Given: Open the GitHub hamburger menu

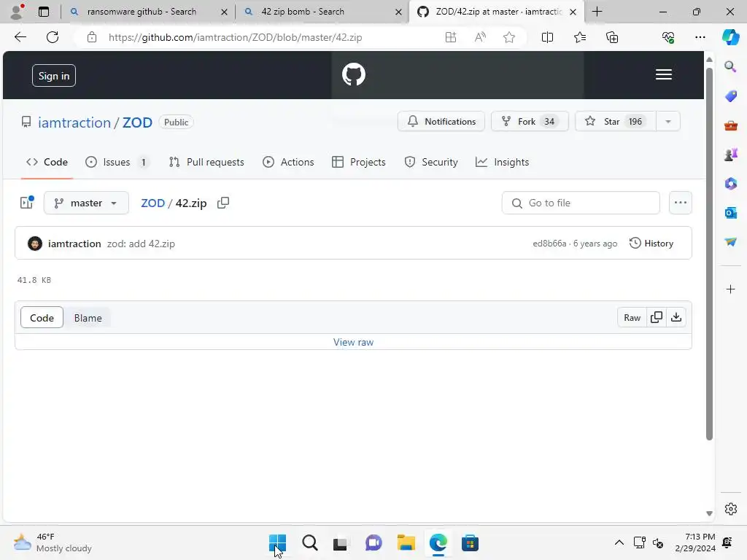Looking at the screenshot, I should (x=664, y=75).
